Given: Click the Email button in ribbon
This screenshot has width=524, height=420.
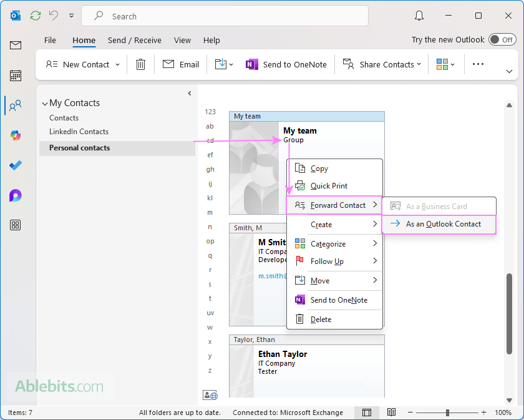Looking at the screenshot, I should pos(181,64).
